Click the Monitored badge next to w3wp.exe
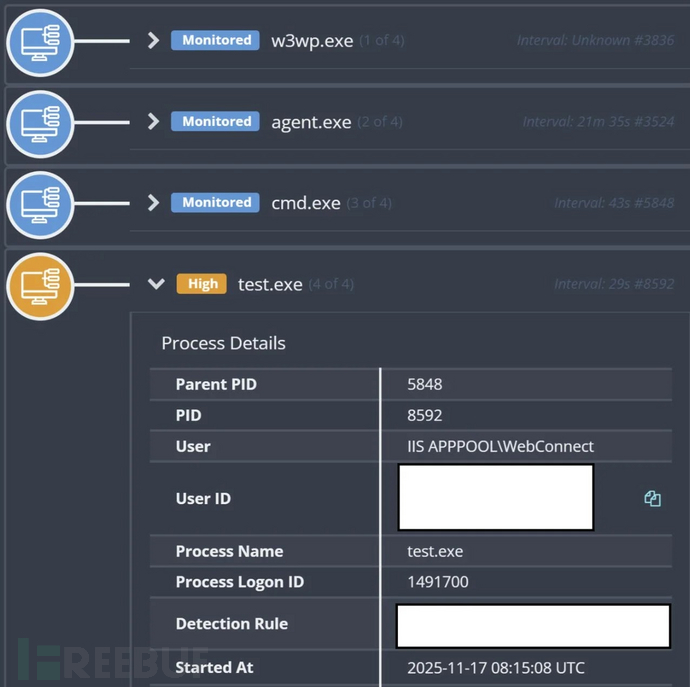 tap(216, 40)
